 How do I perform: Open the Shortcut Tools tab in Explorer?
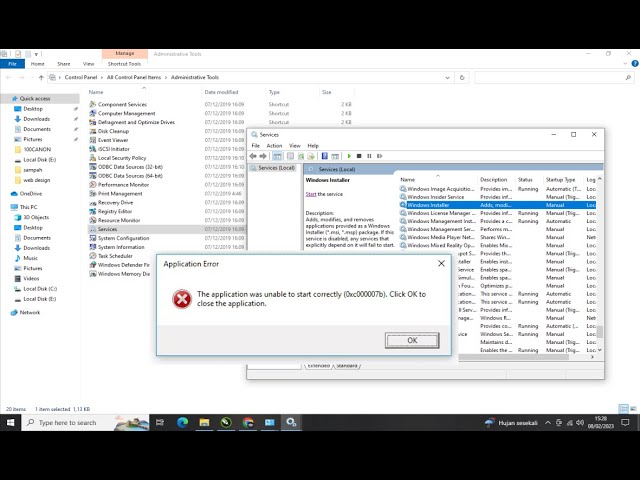(124, 64)
